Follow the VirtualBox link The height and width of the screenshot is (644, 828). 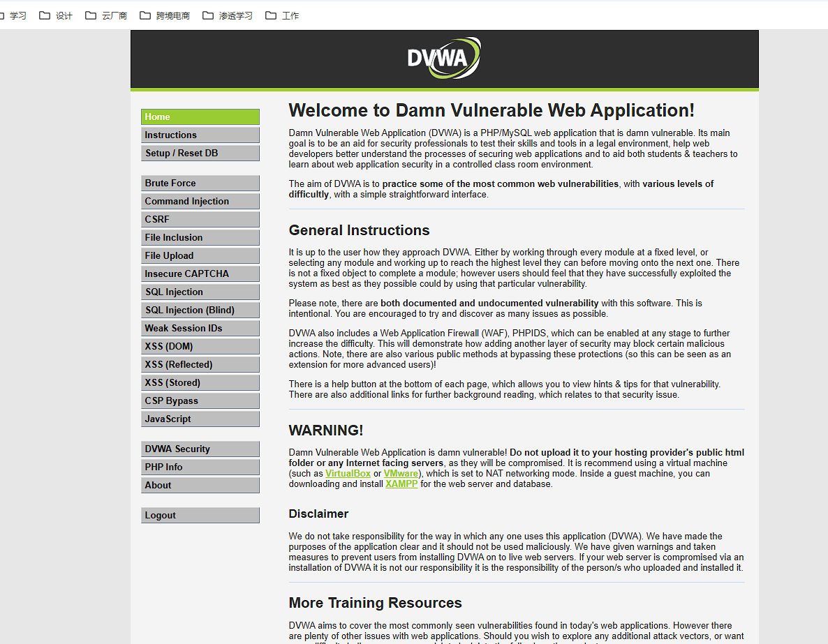348,474
